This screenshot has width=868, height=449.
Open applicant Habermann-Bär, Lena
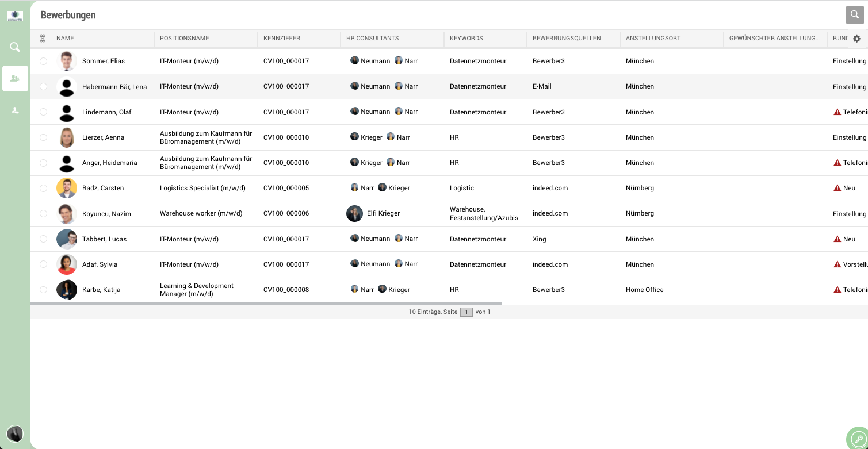click(114, 87)
